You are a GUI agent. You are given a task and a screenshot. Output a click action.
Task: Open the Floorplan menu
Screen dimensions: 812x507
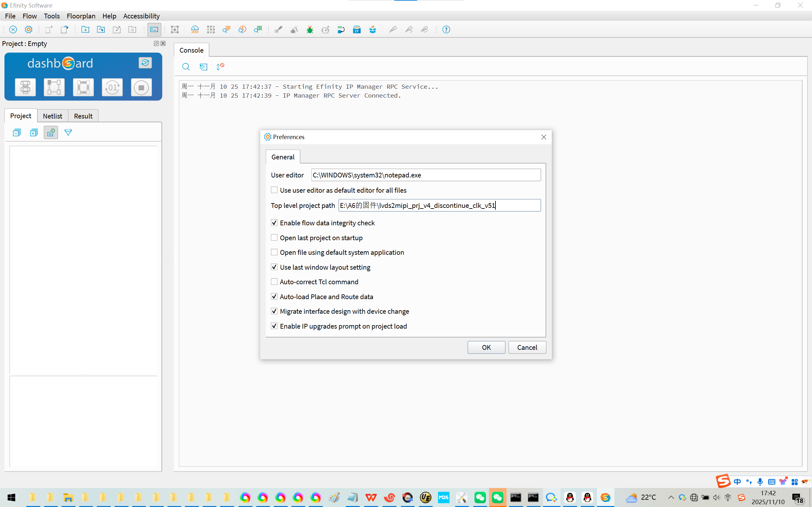click(81, 16)
